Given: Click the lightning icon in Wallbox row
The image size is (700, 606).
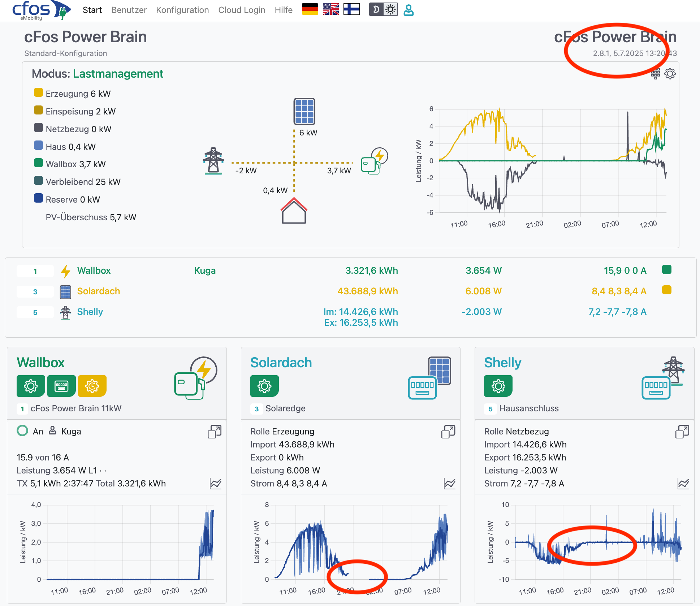Looking at the screenshot, I should (x=65, y=271).
